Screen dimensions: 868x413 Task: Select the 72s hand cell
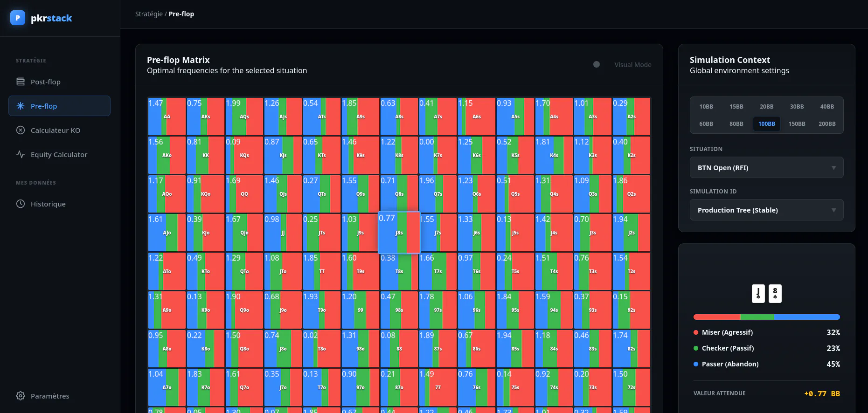click(x=632, y=387)
